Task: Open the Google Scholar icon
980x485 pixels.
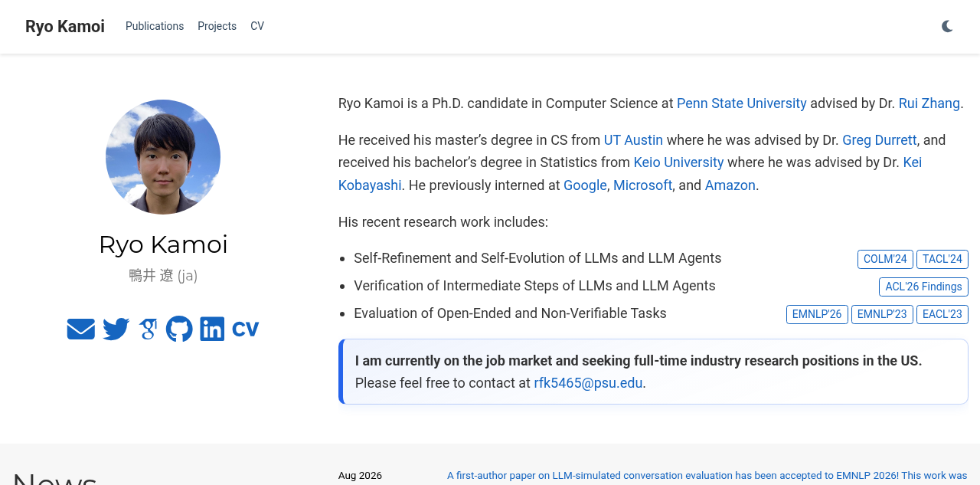Action: 148,329
